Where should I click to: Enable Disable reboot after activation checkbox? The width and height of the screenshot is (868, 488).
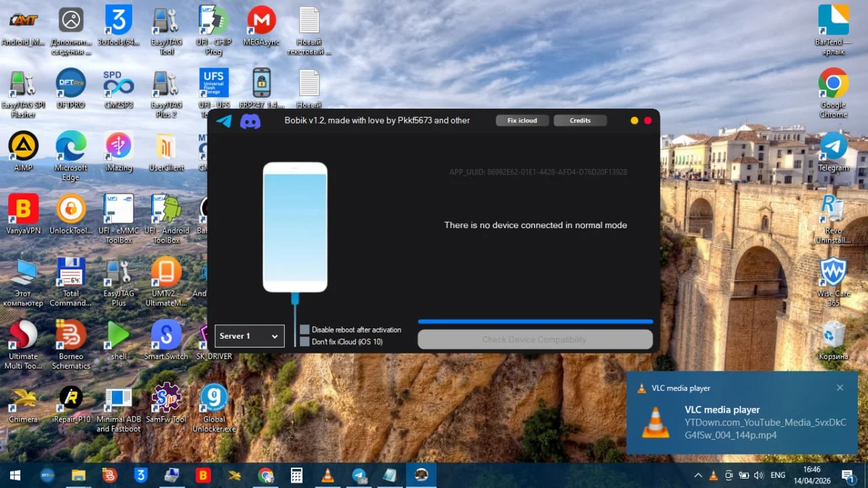[304, 329]
